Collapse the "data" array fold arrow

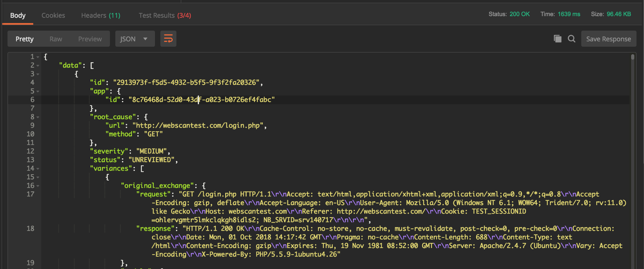pos(38,66)
